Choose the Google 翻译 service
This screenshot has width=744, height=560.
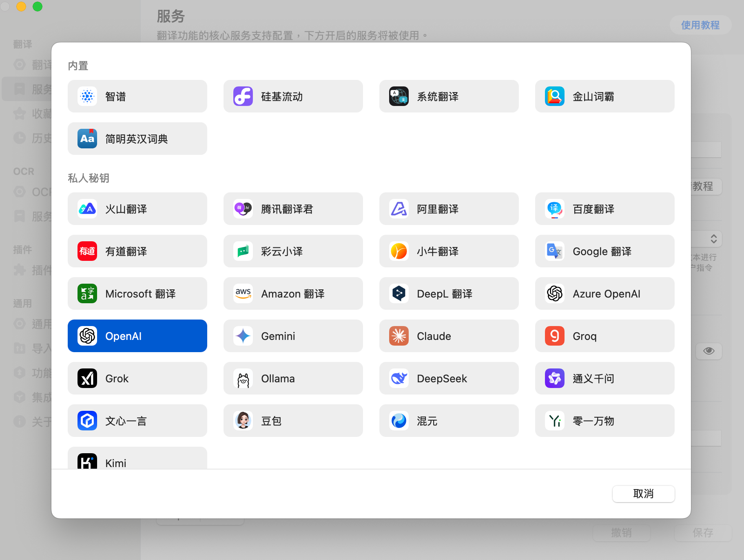[604, 251]
